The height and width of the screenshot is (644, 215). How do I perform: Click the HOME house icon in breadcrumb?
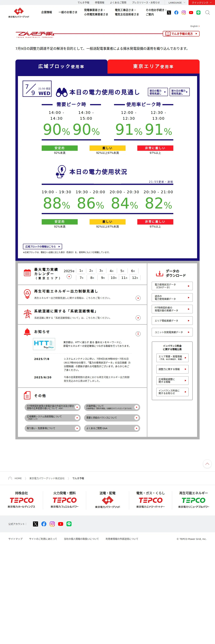(10, 478)
